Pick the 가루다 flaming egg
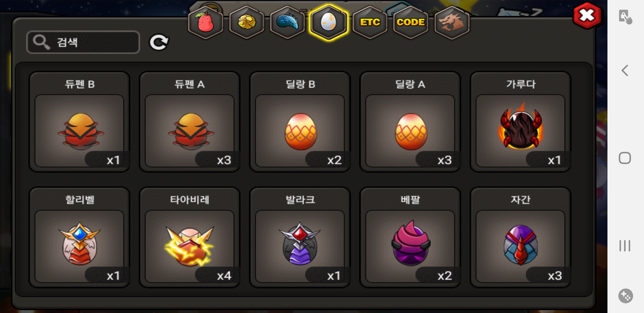 click(x=520, y=122)
